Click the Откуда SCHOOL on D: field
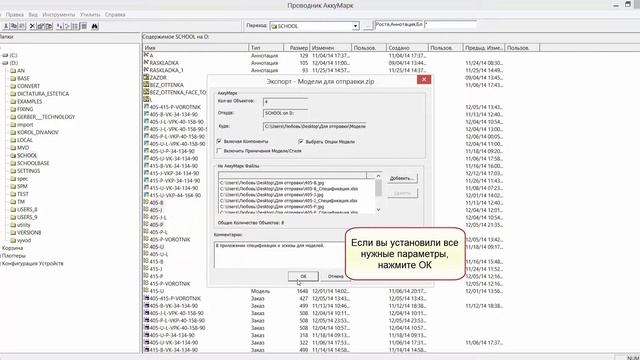The image size is (640, 360). point(285,113)
